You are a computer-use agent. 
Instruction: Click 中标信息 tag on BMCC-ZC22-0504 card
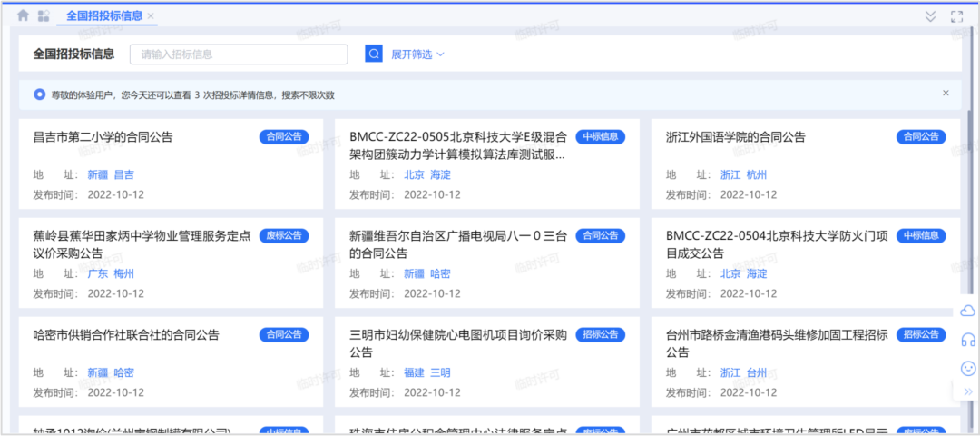921,236
